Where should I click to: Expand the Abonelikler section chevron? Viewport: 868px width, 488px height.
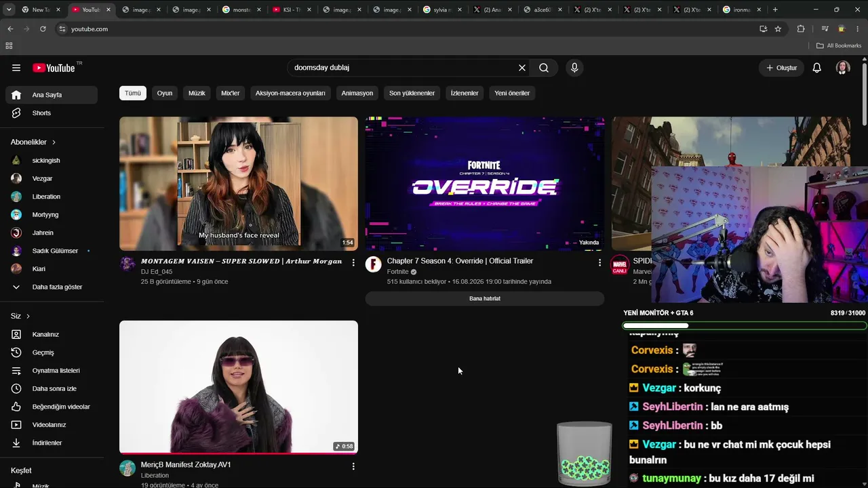(x=54, y=142)
